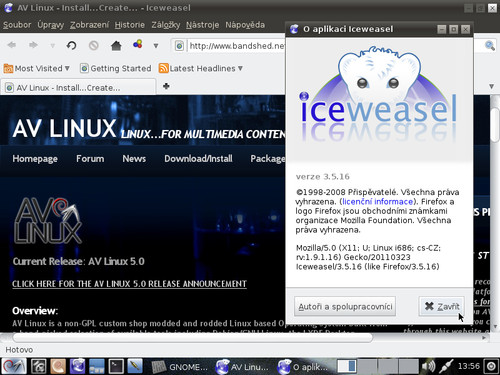500x375 pixels.
Task: Click the back arrow navigation icon
Action: pyautogui.click(x=12, y=45)
